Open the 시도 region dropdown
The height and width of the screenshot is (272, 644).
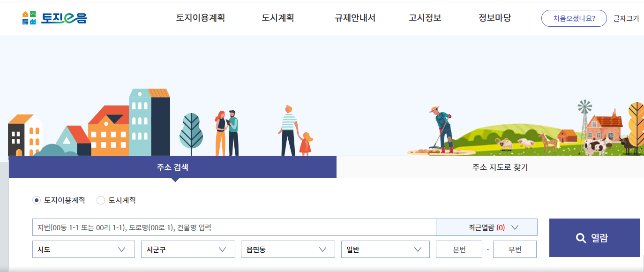[x=83, y=249]
